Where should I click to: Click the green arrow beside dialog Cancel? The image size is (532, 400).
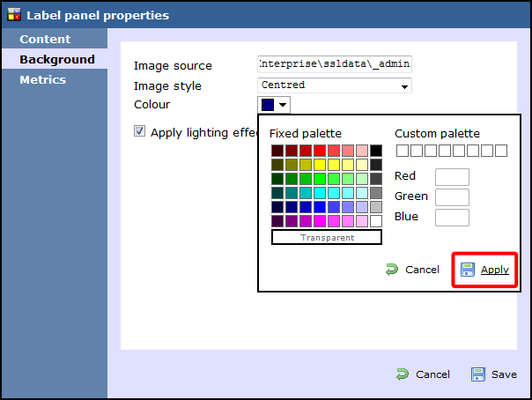click(x=403, y=374)
